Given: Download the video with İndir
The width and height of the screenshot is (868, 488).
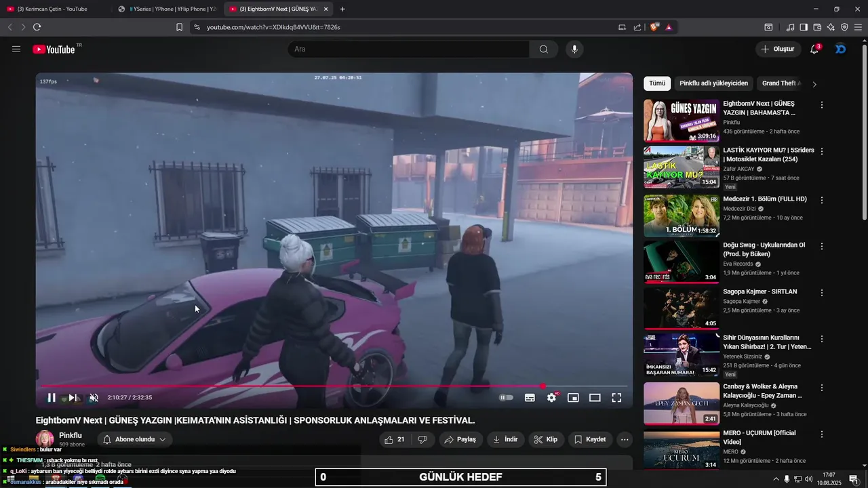Looking at the screenshot, I should pos(505,439).
